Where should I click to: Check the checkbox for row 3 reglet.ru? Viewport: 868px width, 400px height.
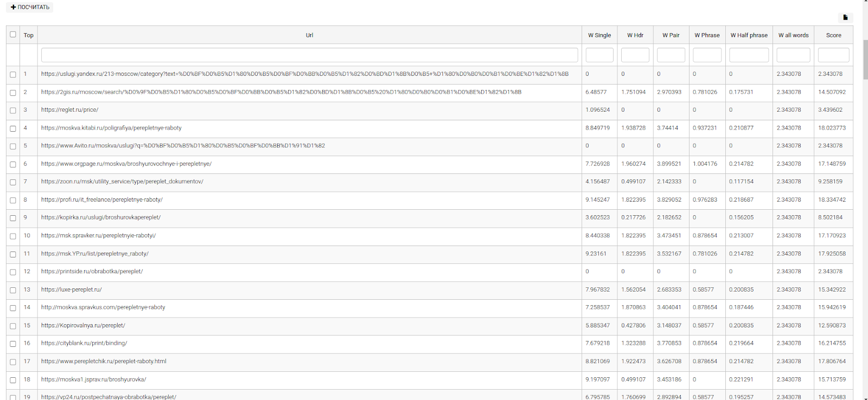13,111
